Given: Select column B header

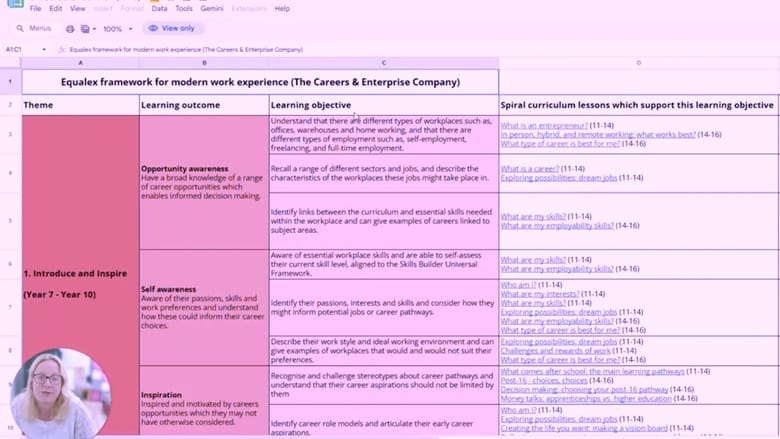Looking at the screenshot, I should pyautogui.click(x=204, y=63).
